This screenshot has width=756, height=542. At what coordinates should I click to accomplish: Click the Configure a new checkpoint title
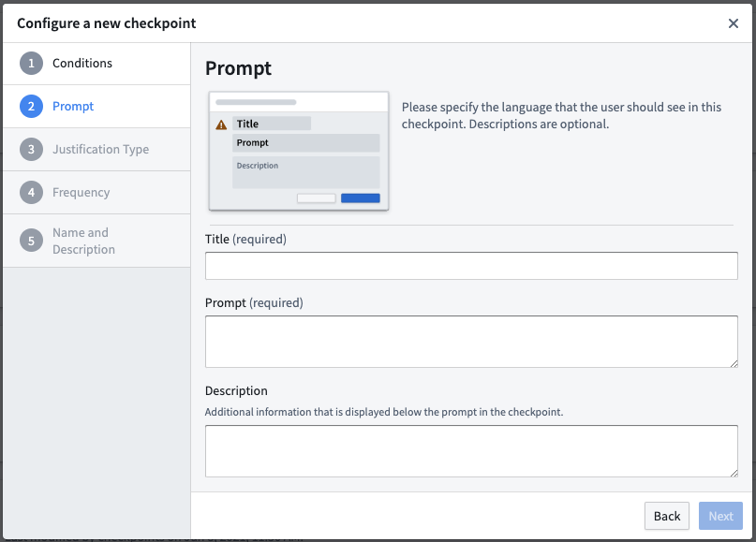point(107,23)
